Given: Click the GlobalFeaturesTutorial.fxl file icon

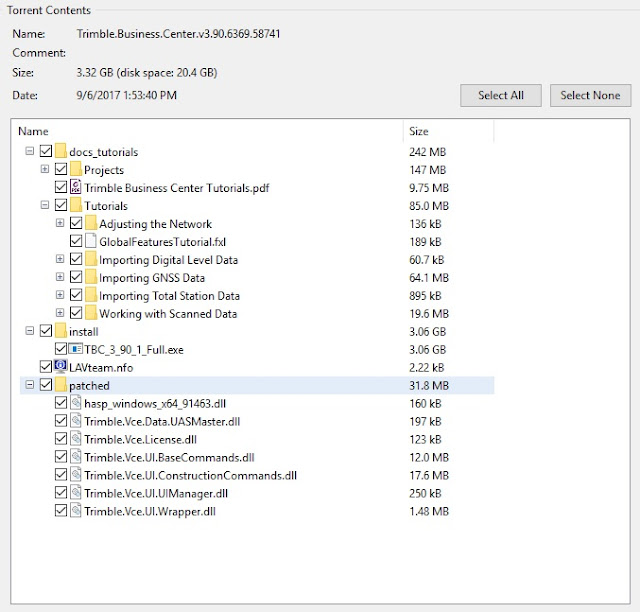Looking at the screenshot, I should [91, 241].
